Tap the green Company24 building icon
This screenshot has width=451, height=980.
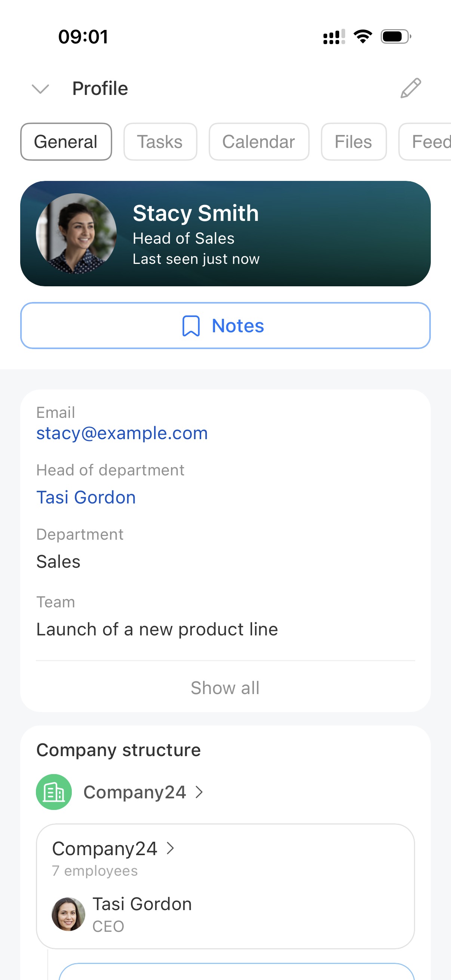click(53, 792)
